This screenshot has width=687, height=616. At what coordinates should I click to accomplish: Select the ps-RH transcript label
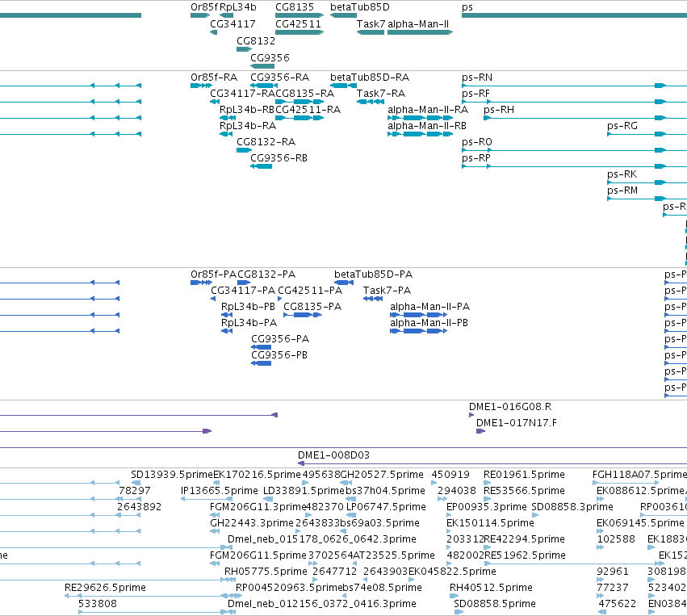pyautogui.click(x=499, y=110)
